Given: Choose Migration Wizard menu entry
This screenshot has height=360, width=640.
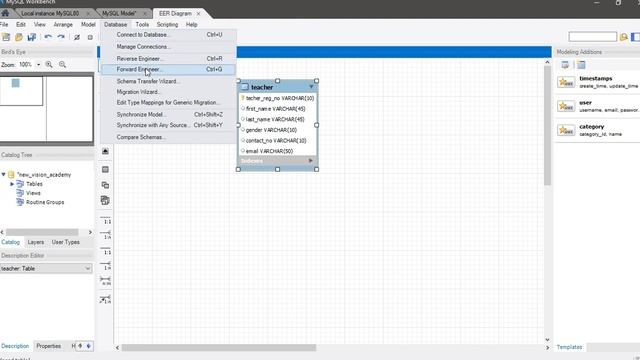Looking at the screenshot, I should [168, 92].
